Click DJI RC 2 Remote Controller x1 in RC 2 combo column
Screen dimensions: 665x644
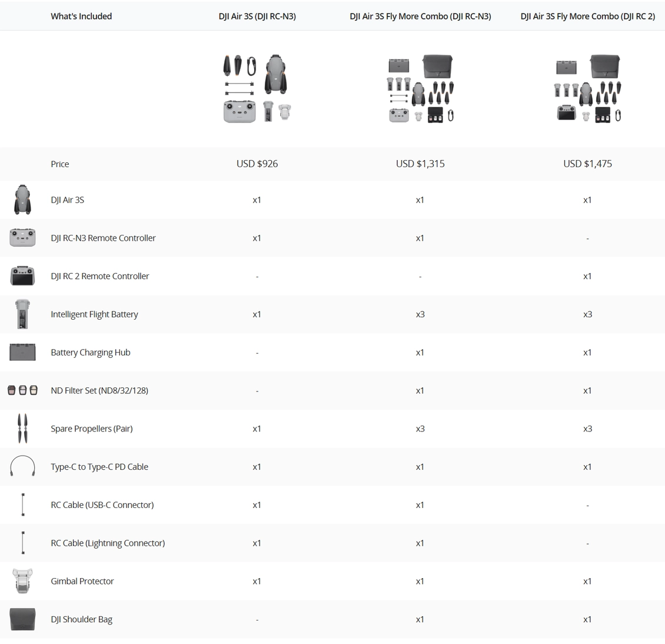(x=587, y=276)
